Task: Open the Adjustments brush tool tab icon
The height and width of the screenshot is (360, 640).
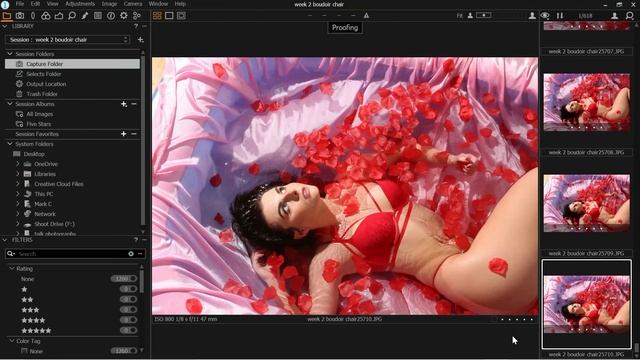Action: tap(85, 16)
